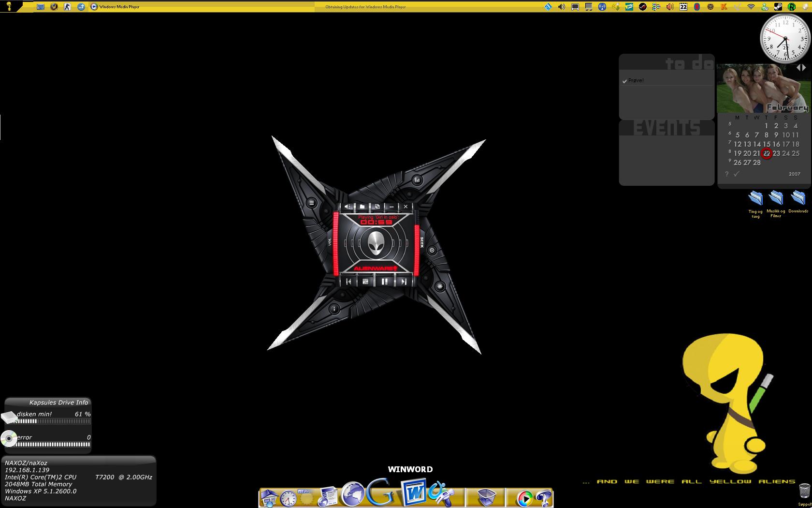Viewport: 812px width, 508px height.
Task: Click the green R circle tray icon
Action: click(792, 7)
